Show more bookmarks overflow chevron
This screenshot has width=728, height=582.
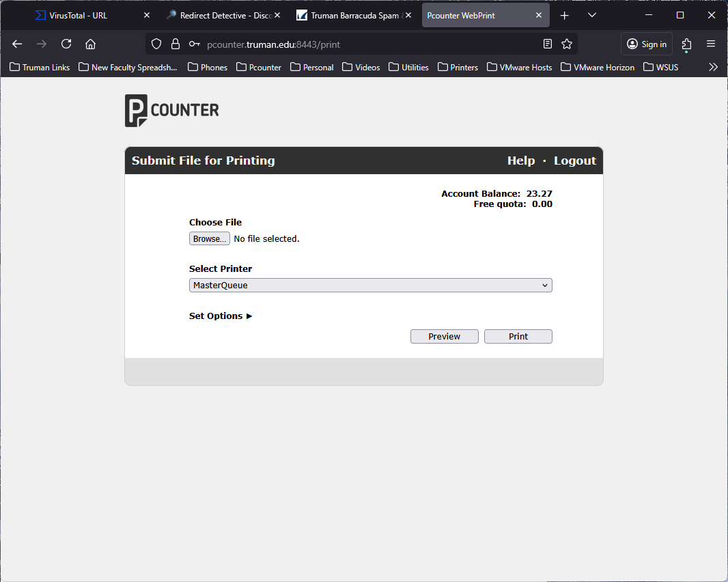click(714, 68)
